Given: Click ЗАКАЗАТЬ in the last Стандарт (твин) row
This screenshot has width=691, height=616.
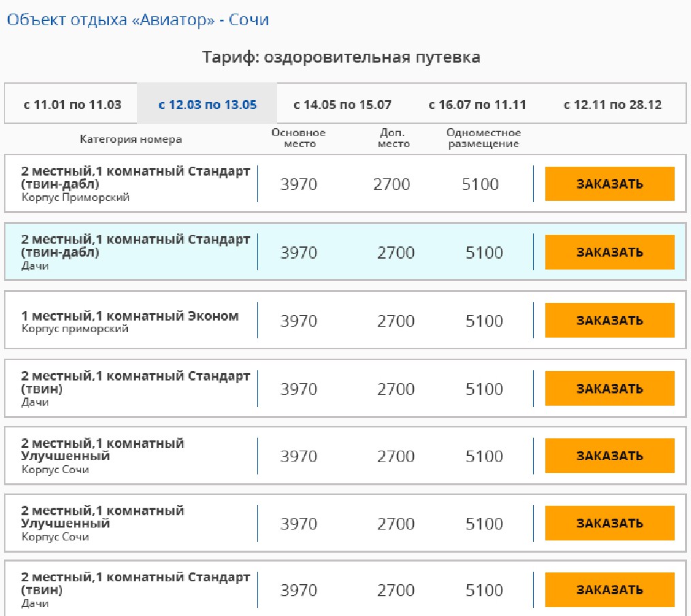Looking at the screenshot, I should tap(609, 590).
